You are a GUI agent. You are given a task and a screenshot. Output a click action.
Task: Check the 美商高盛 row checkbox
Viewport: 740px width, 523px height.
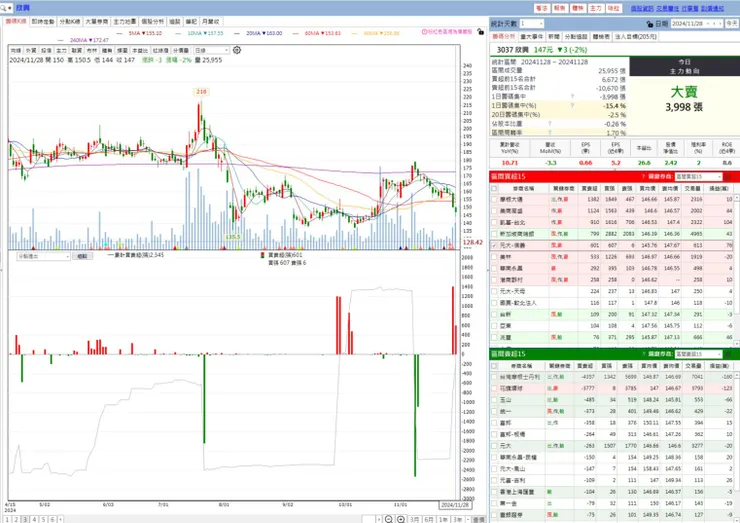(x=494, y=211)
